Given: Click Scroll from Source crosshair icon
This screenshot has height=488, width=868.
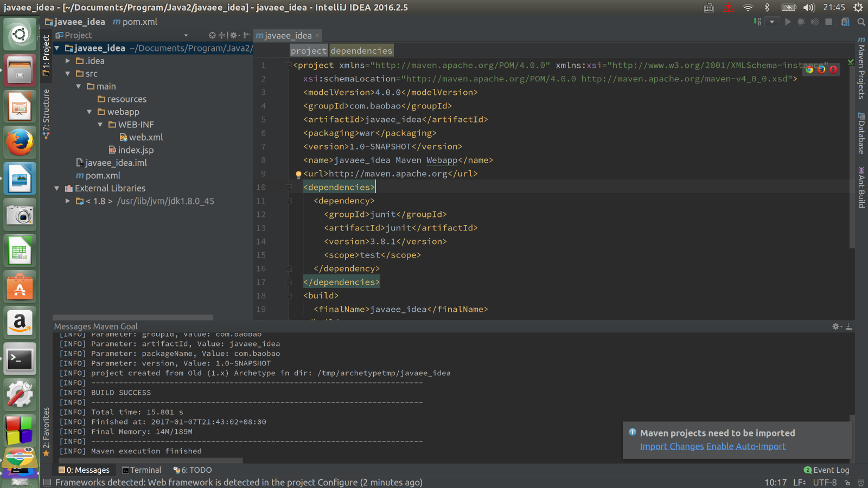Looking at the screenshot, I should [212, 35].
